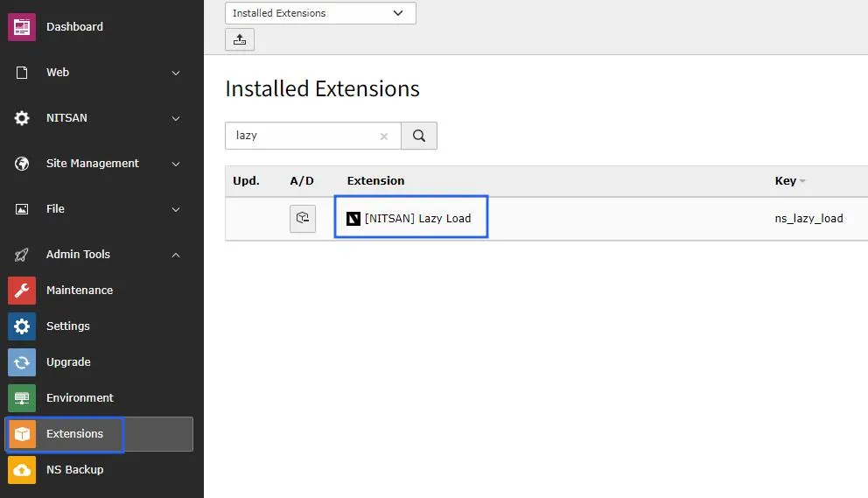Expand the Site Management chevron
Viewport: 868px width, 498px height.
[x=176, y=164]
